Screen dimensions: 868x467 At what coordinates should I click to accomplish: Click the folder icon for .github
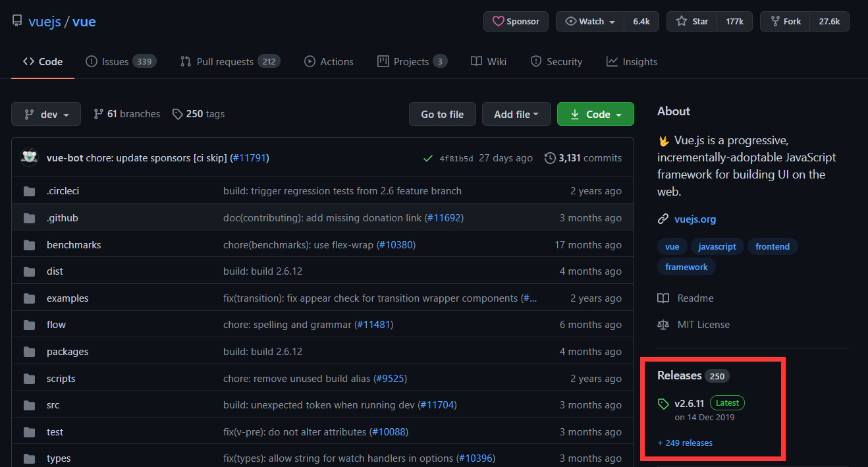(29, 218)
